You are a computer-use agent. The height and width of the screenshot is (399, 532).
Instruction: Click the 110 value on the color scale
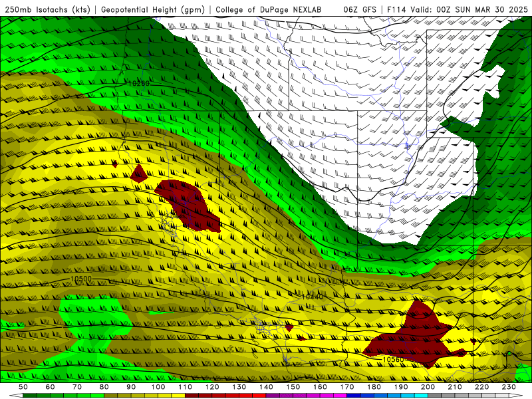[185, 387]
